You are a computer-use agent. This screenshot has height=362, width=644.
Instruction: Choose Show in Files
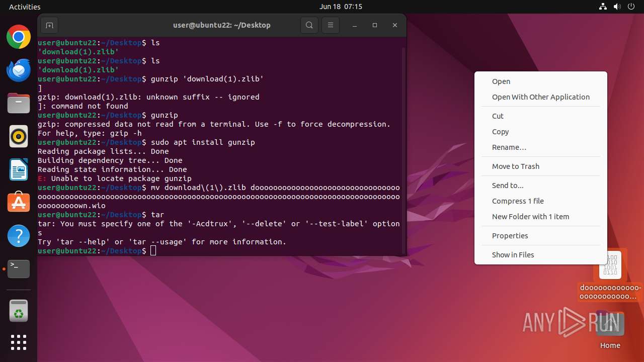pos(541,255)
